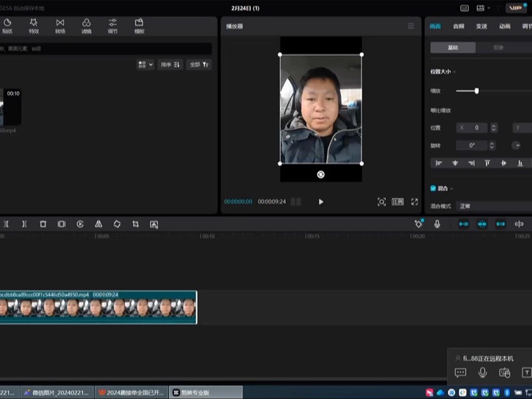Open the Sort (排序) dropdown
532x399 pixels.
point(170,65)
